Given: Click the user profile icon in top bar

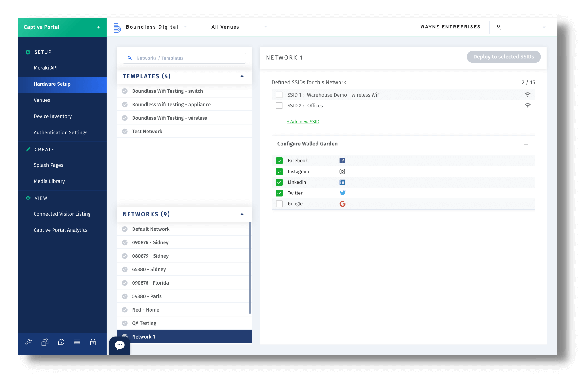Looking at the screenshot, I should [499, 27].
